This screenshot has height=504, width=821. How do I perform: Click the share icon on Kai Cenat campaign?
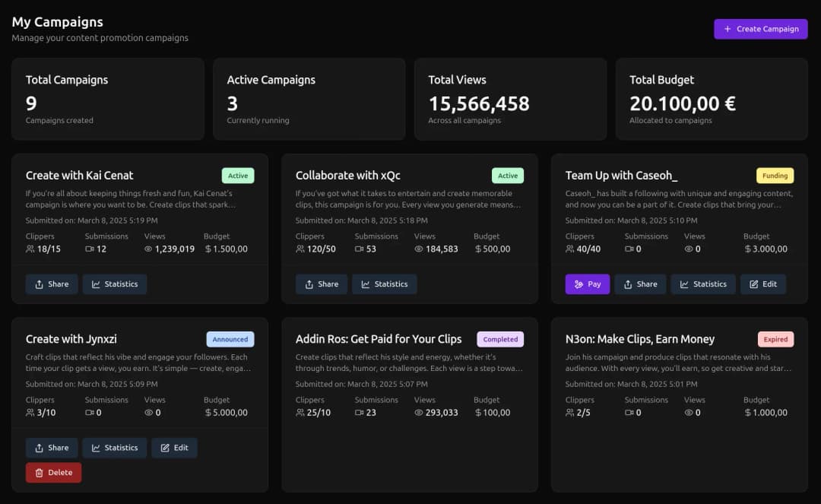tap(39, 284)
